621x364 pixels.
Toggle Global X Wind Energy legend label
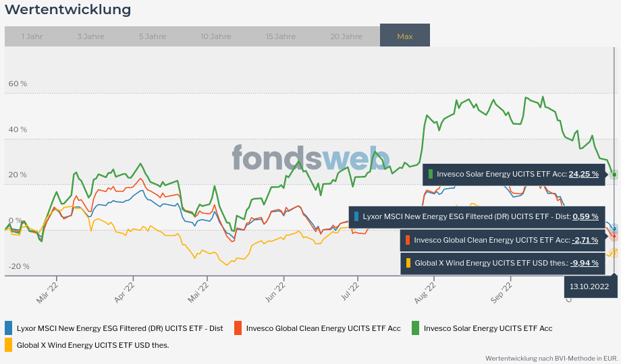click(x=92, y=345)
